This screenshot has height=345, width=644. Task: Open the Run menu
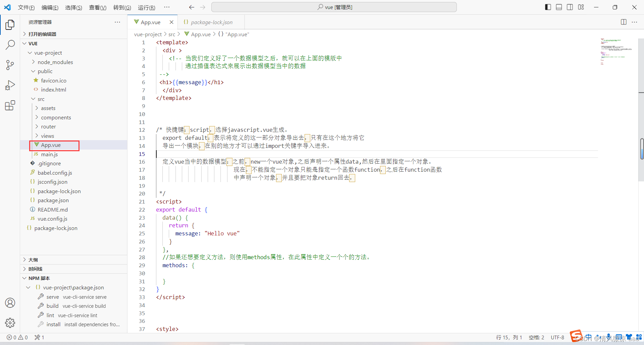147,7
